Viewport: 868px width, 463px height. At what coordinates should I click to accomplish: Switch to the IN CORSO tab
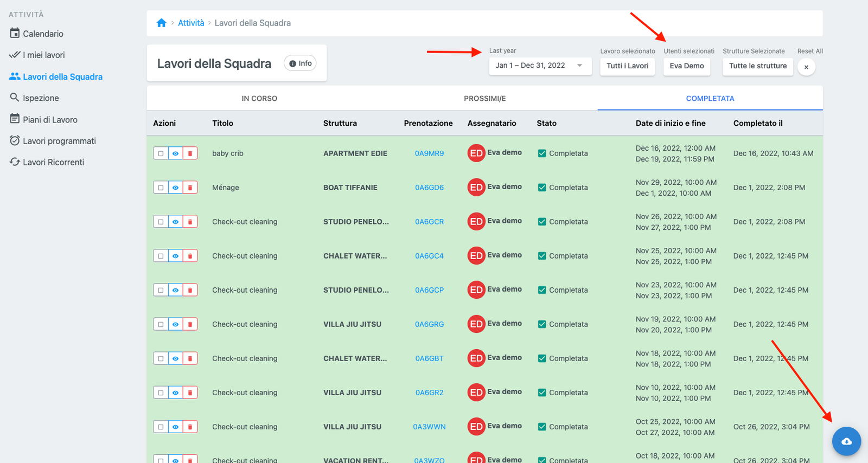tap(259, 99)
